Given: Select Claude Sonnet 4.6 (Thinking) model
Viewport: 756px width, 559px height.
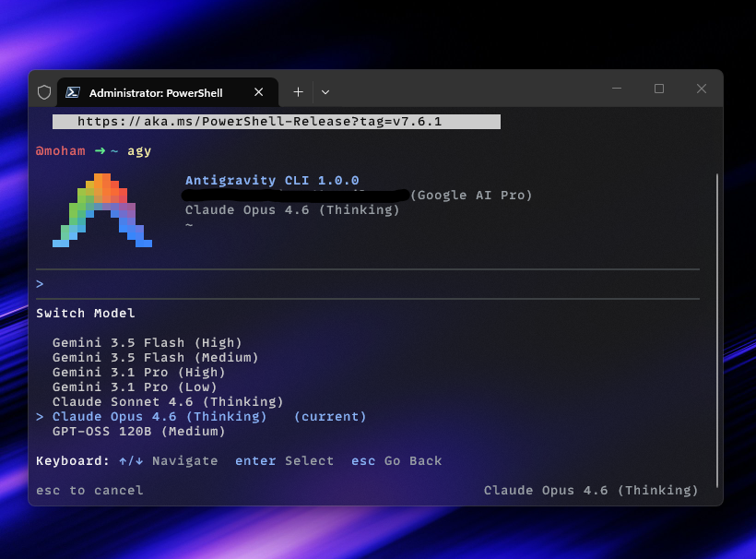Looking at the screenshot, I should [168, 402].
